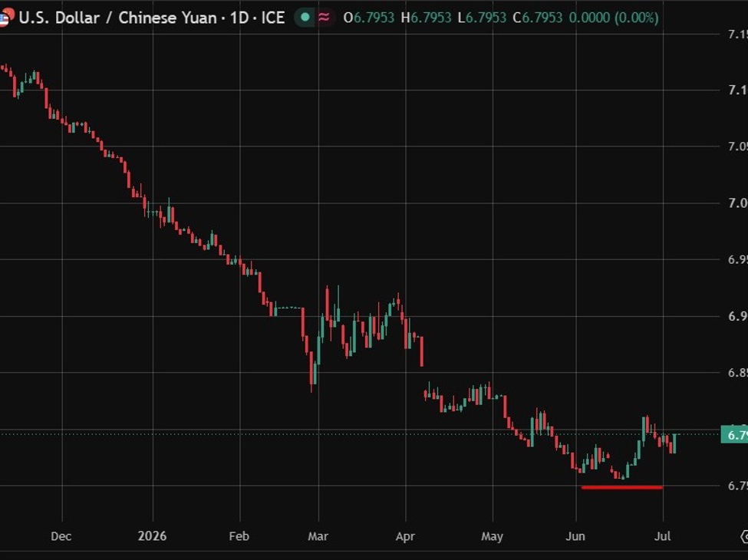Click the change value 0.0000 (0.00%)
The height and width of the screenshot is (560, 748).
(x=614, y=18)
